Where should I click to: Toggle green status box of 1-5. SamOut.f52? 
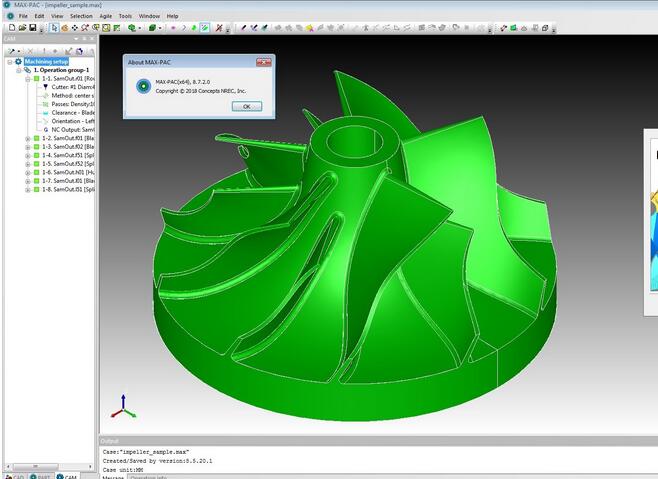[x=37, y=164]
